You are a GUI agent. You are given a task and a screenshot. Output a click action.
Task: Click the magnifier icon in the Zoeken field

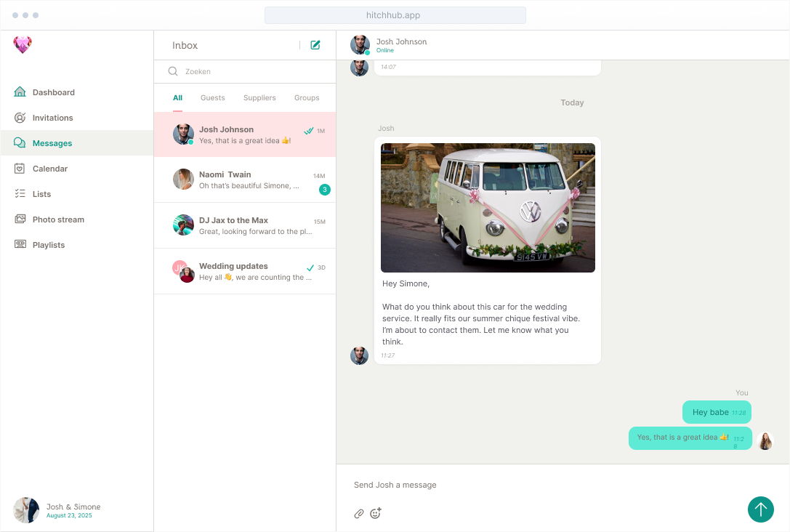coord(172,71)
